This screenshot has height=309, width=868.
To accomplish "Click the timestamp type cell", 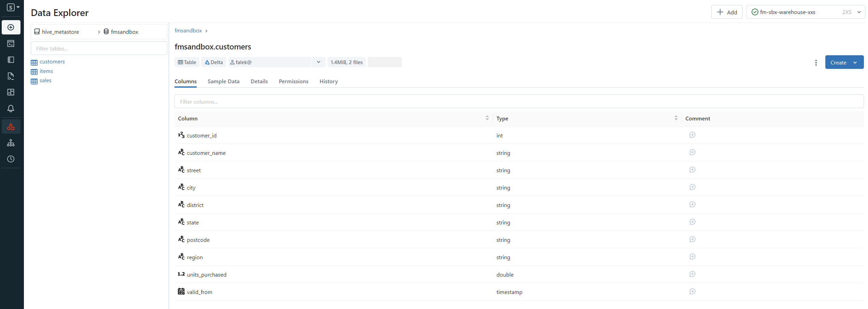I will 509,292.
